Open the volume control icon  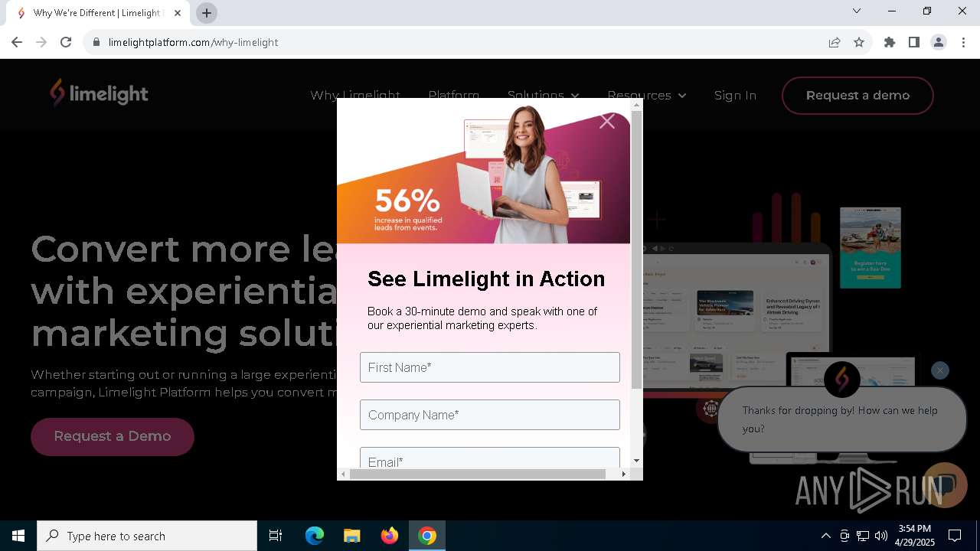coord(881,536)
